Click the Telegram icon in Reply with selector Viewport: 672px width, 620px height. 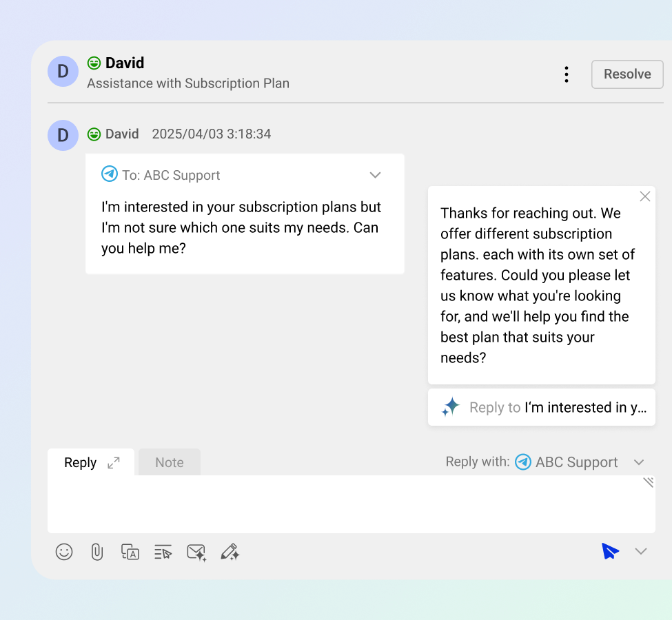point(523,462)
